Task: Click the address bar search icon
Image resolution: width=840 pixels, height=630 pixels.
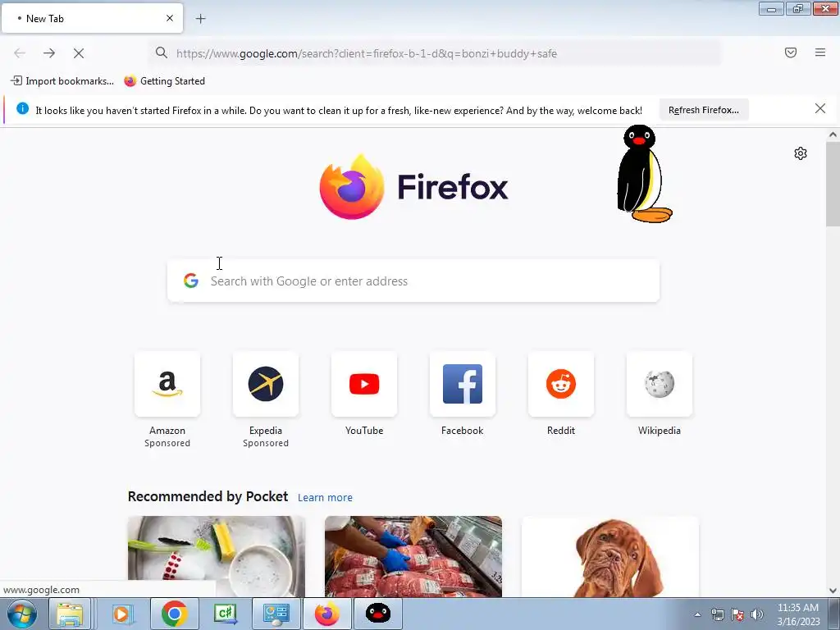Action: click(x=162, y=52)
